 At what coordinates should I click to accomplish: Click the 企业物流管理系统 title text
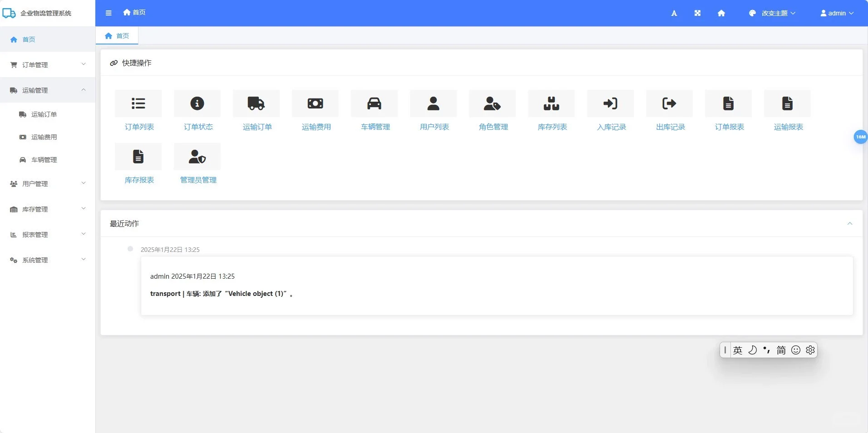pos(46,13)
